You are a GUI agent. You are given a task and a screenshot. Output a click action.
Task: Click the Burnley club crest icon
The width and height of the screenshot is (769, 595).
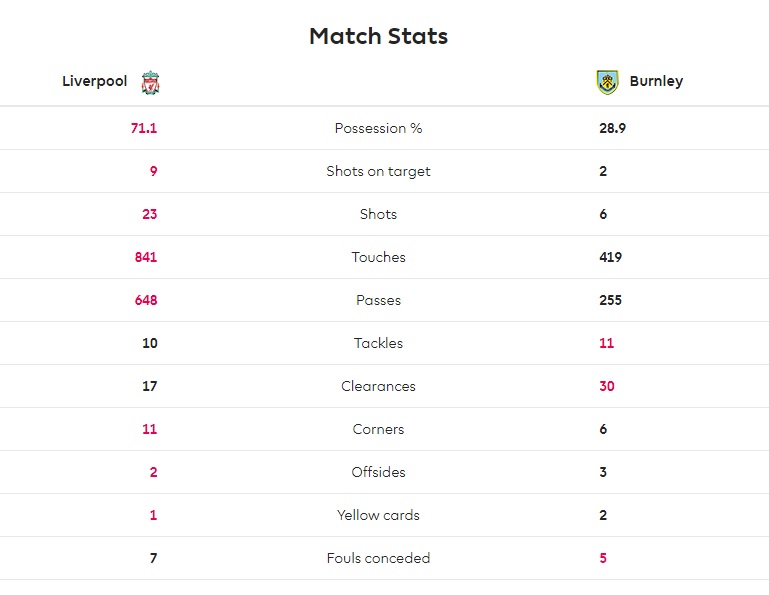pos(607,82)
